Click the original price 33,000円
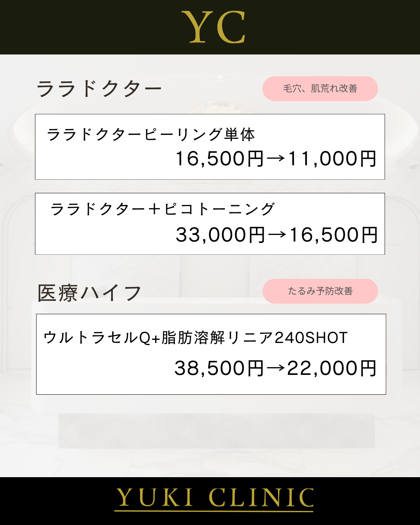 (x=220, y=235)
